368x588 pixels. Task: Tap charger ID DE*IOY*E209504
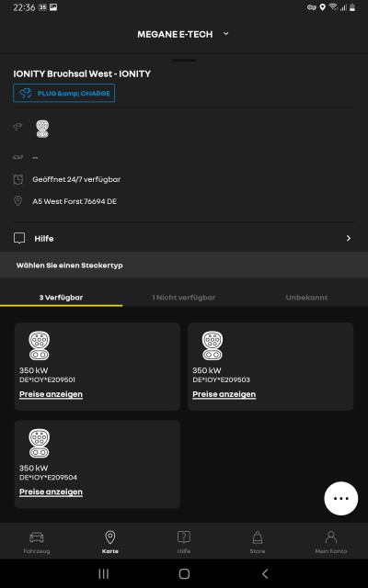point(48,478)
